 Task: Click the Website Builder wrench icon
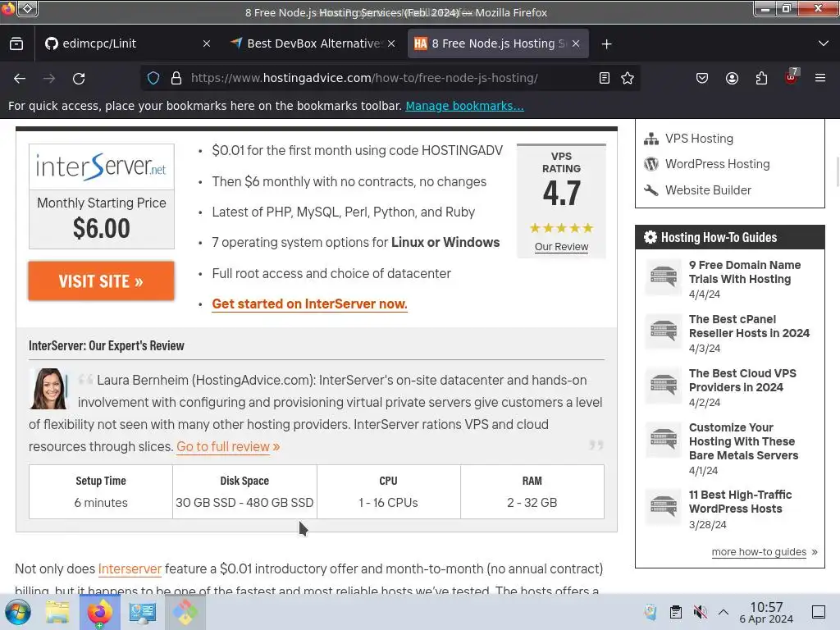click(651, 190)
